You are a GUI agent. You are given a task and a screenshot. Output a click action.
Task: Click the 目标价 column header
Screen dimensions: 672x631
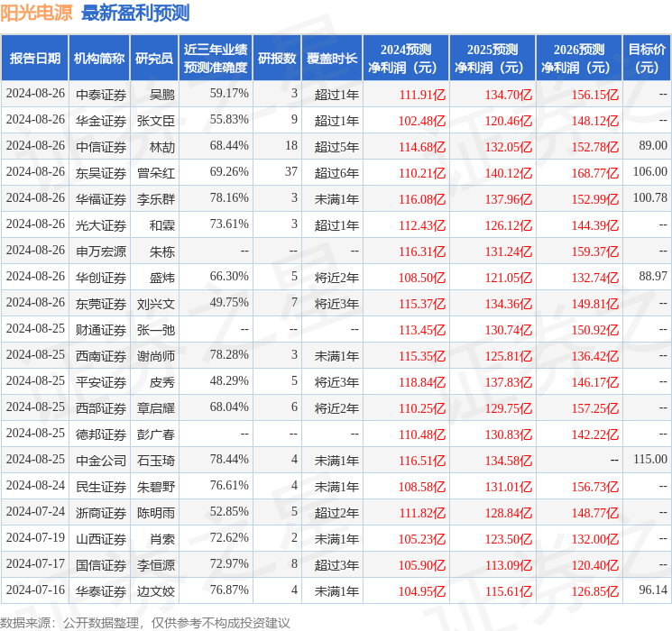[x=647, y=58]
